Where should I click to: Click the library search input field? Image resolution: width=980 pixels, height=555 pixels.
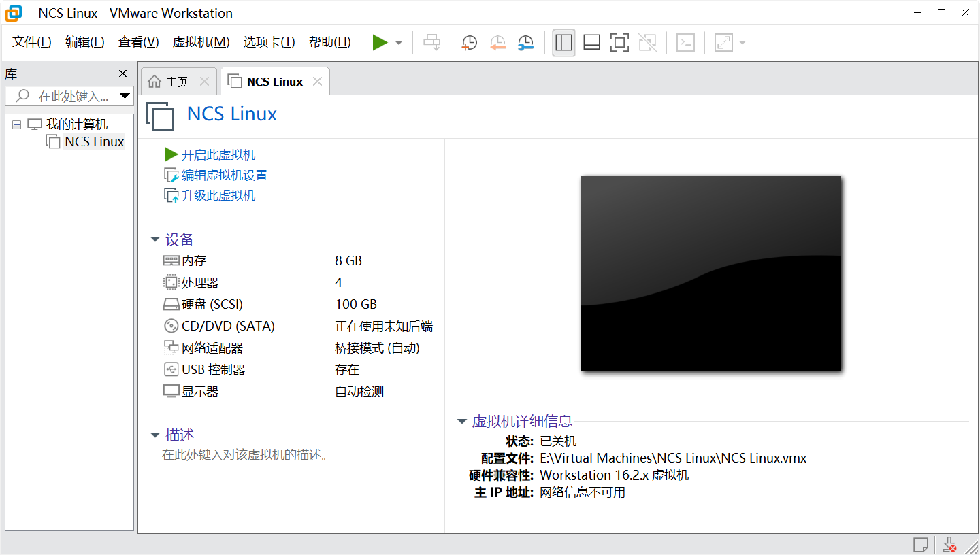68,96
